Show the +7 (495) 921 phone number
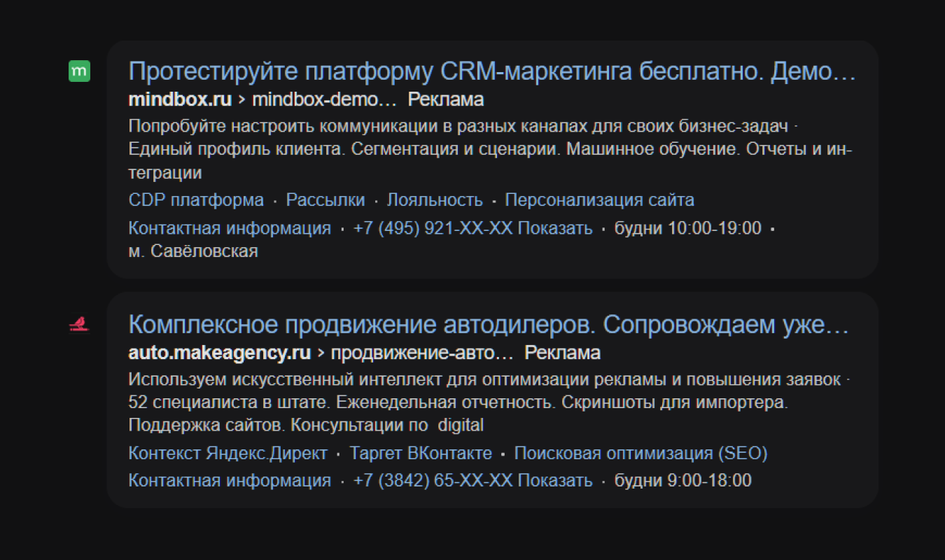Image resolution: width=945 pixels, height=560 pixels. coord(472,228)
